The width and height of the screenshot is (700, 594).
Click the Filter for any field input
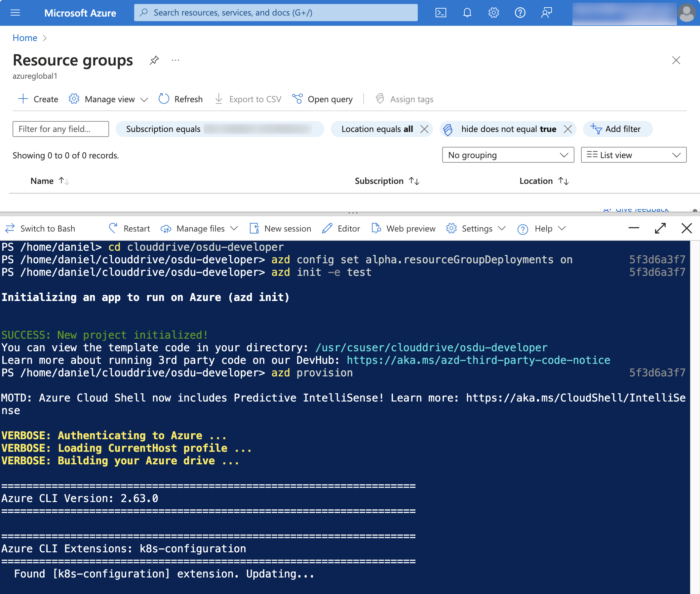coord(60,129)
